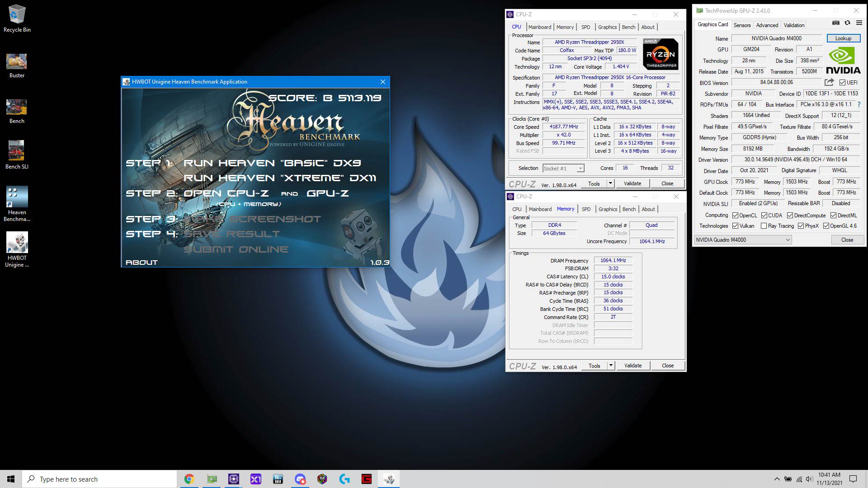Screen dimensions: 868x488
Task: Open the Discord-like recording taskbar icon
Action: (300, 479)
